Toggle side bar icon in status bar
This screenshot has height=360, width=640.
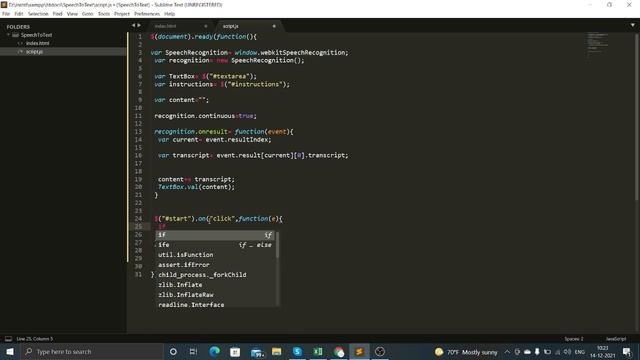[x=8, y=339]
